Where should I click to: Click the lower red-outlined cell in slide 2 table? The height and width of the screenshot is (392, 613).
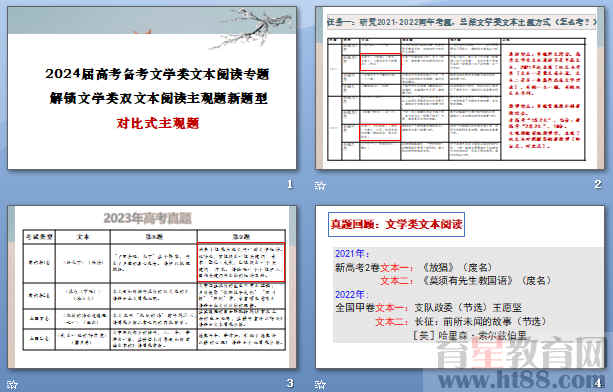click(380, 132)
